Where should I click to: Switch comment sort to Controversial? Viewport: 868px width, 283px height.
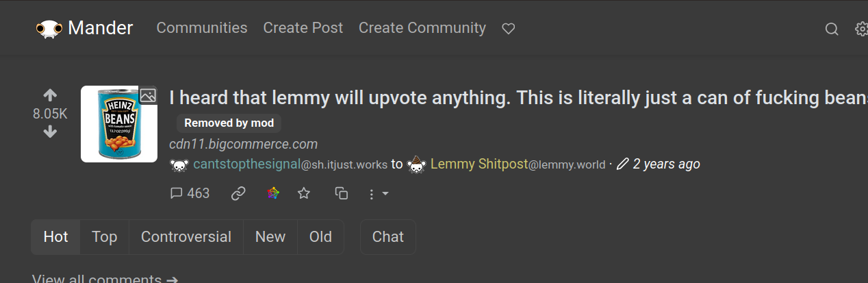click(x=186, y=237)
